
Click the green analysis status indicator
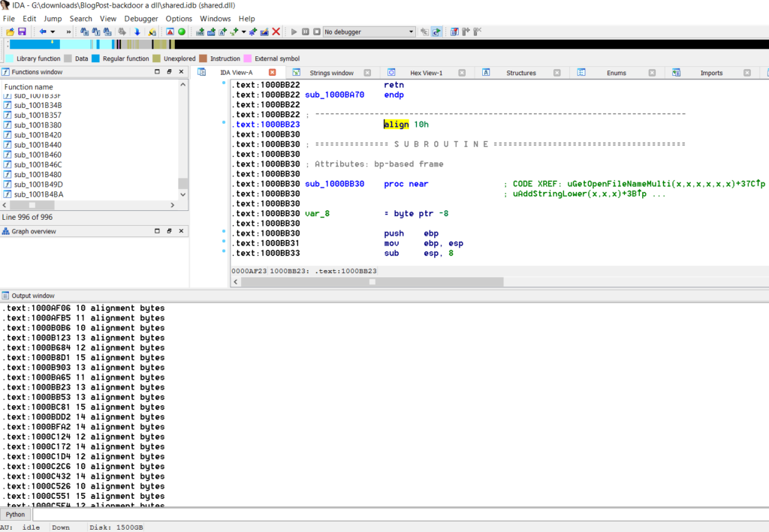[x=182, y=32]
